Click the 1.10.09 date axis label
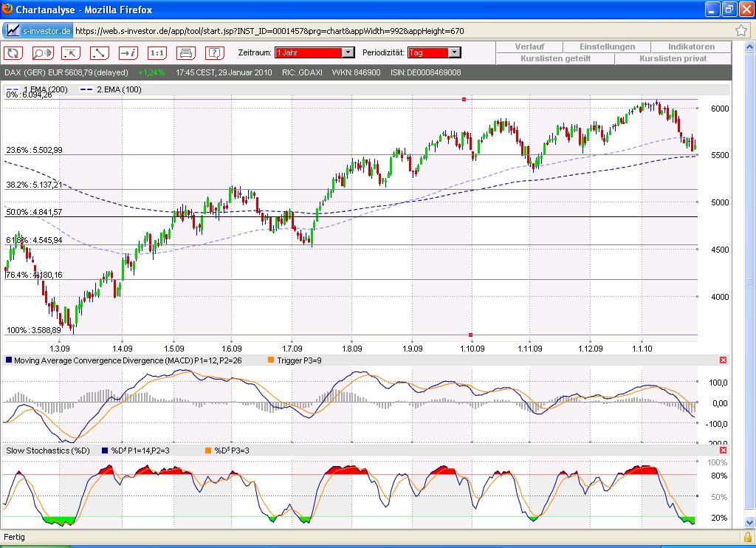The width and height of the screenshot is (756, 548). coord(472,349)
